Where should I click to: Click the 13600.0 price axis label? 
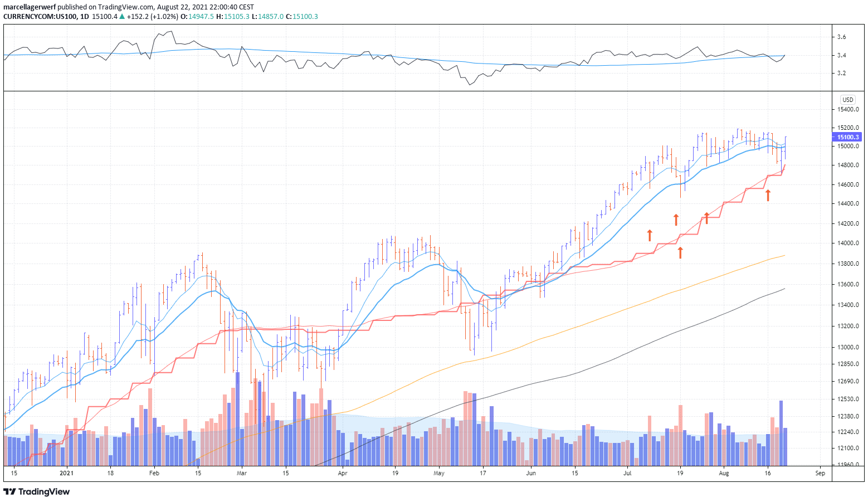click(x=847, y=284)
